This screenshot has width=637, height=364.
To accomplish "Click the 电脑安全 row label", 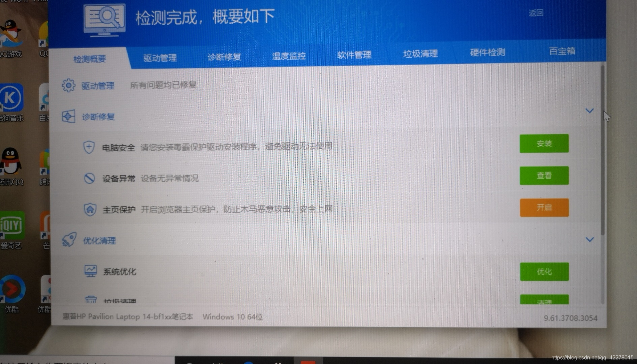I will [118, 148].
